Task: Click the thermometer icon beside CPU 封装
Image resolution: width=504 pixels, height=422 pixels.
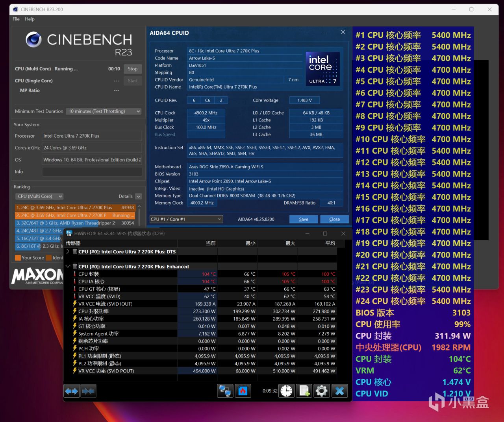Action: (x=75, y=274)
